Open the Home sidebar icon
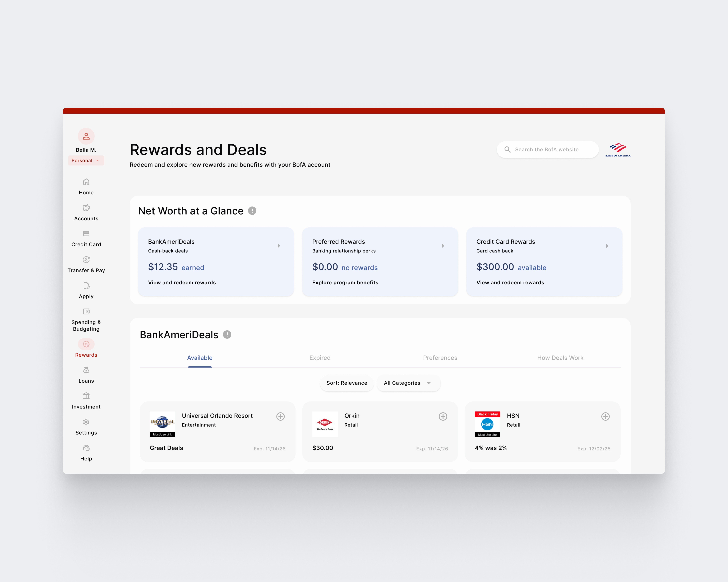 pos(86,182)
